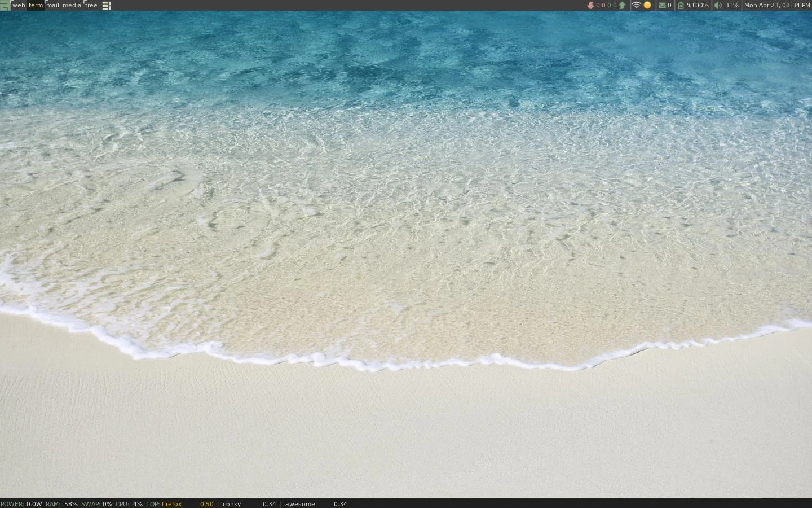Image resolution: width=812 pixels, height=508 pixels.
Task: Click the awesome process entry
Action: pos(300,504)
